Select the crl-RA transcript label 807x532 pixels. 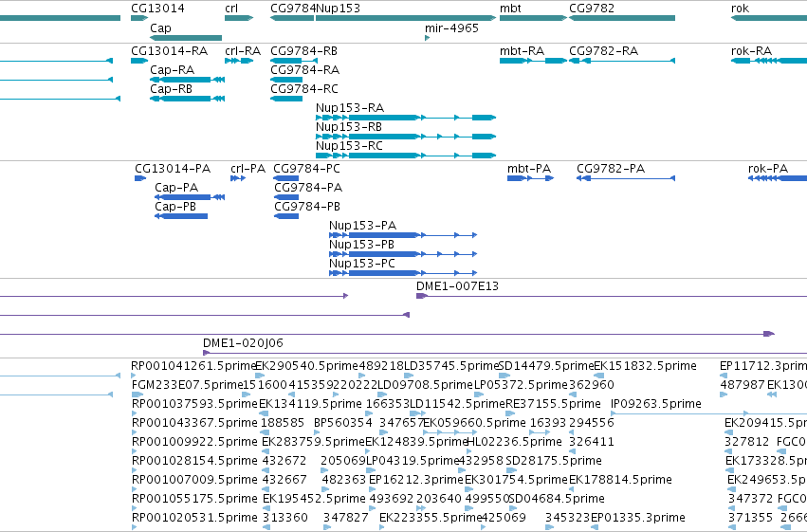[x=243, y=51]
